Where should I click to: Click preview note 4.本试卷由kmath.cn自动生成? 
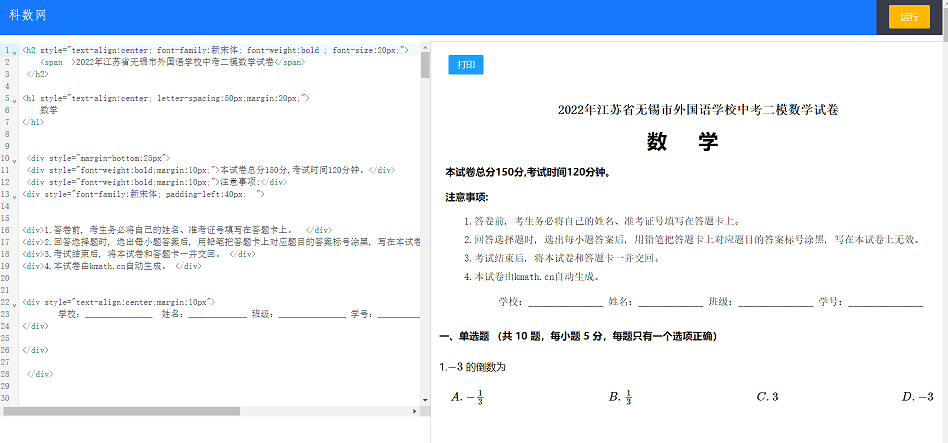tap(532, 277)
